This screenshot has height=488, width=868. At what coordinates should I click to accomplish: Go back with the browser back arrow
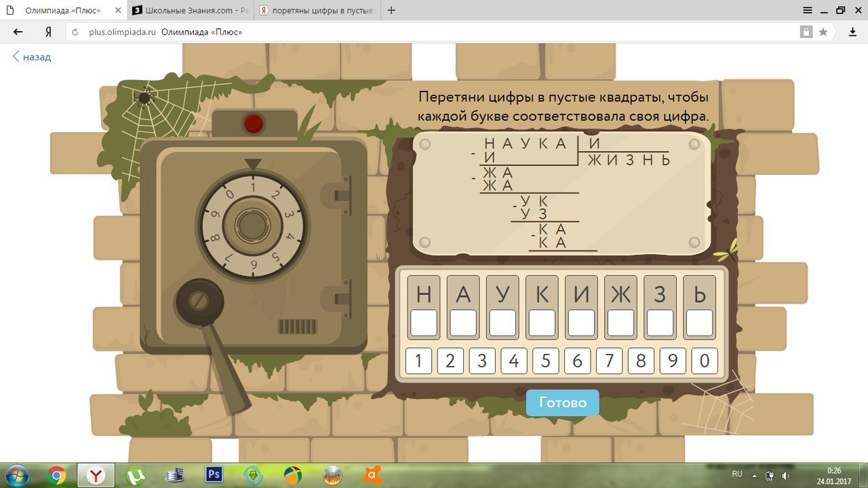click(x=18, y=32)
